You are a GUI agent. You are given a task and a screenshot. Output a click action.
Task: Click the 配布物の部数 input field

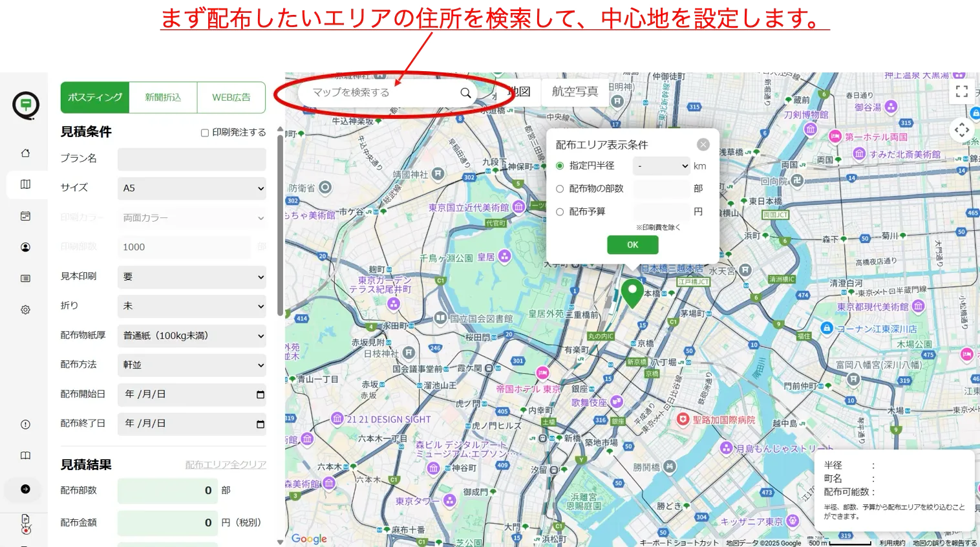662,189
